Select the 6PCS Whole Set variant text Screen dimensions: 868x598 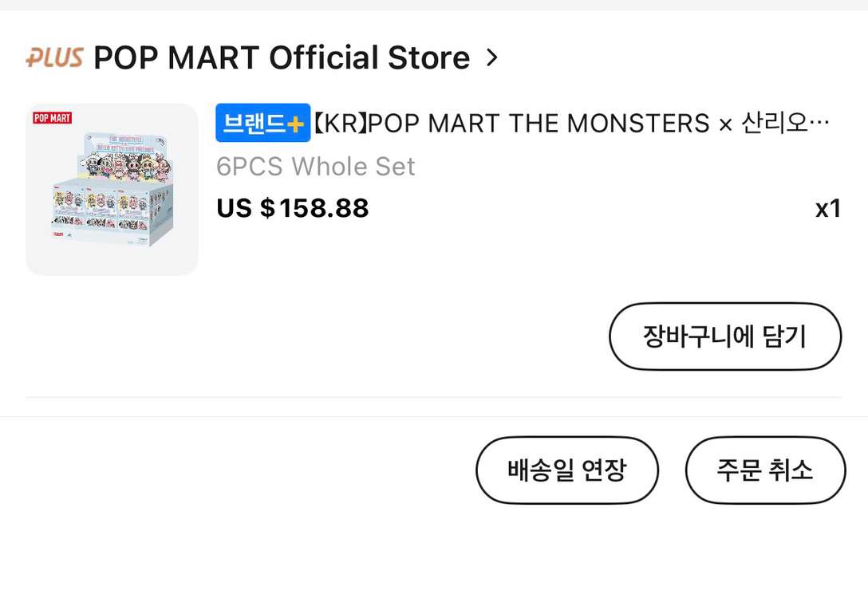(x=316, y=167)
